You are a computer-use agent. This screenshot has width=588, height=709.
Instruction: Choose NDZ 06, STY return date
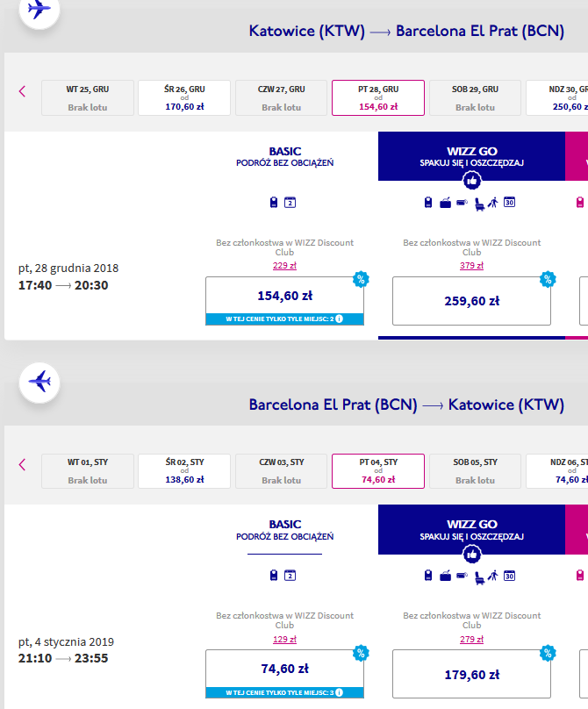[557, 471]
